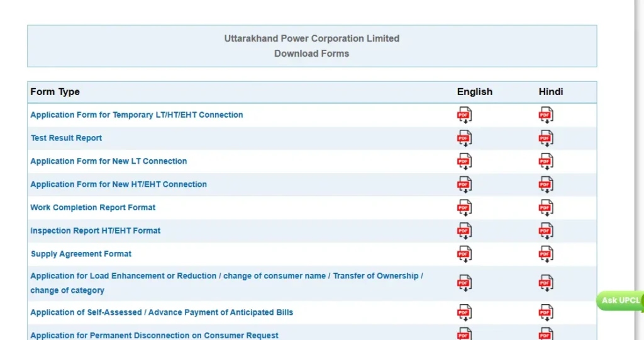Open Application Form for New LT Connection link
The image size is (644, 340).
108,161
